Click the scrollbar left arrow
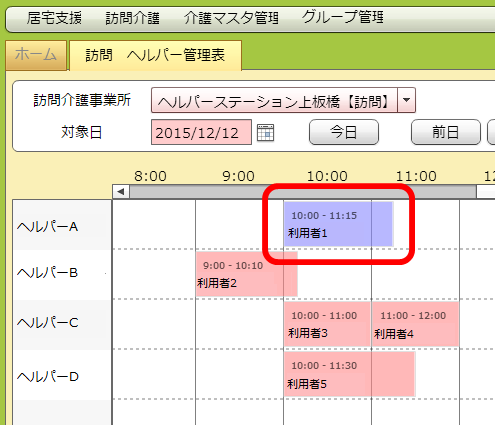This screenshot has height=425, width=495. click(121, 192)
